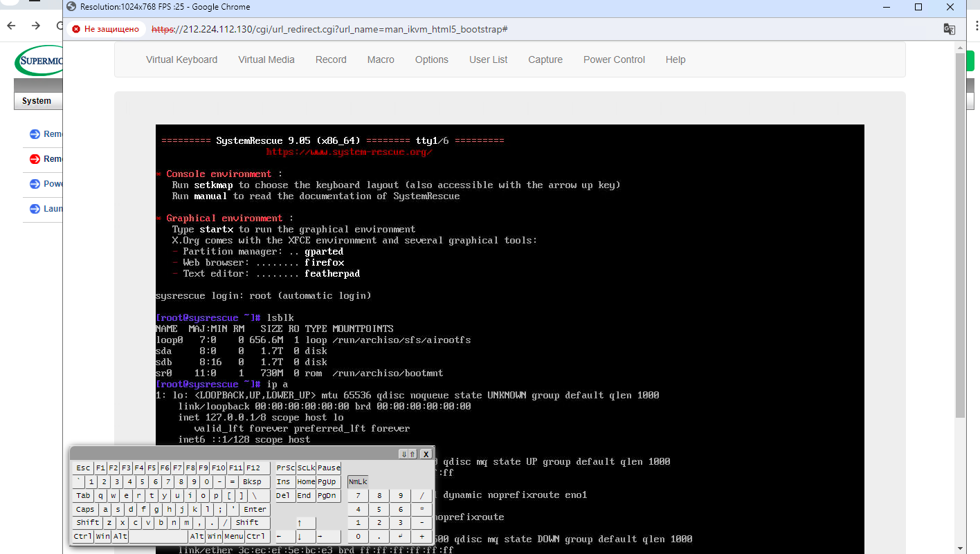The height and width of the screenshot is (554, 980).
Task: Click the blue arrow icon beside first Rem item
Action: 35,134
